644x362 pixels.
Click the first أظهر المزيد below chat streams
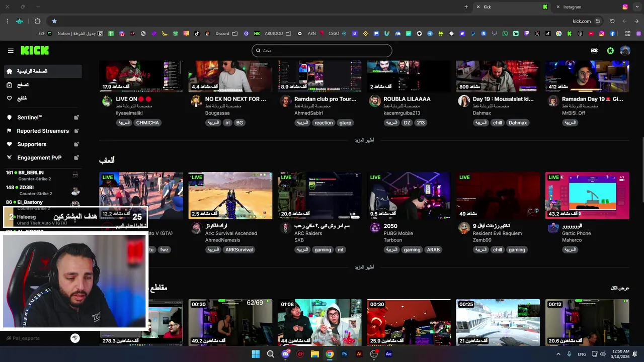[x=364, y=140]
